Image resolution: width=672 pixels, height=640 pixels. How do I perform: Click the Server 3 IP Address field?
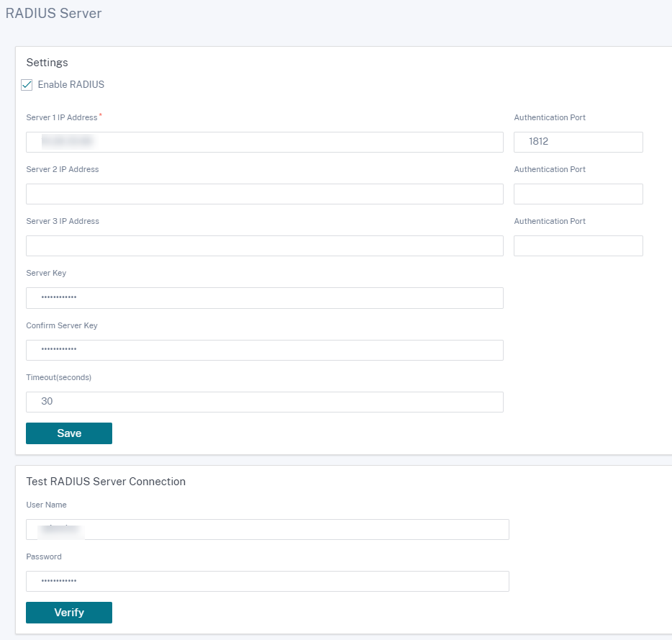coord(265,245)
